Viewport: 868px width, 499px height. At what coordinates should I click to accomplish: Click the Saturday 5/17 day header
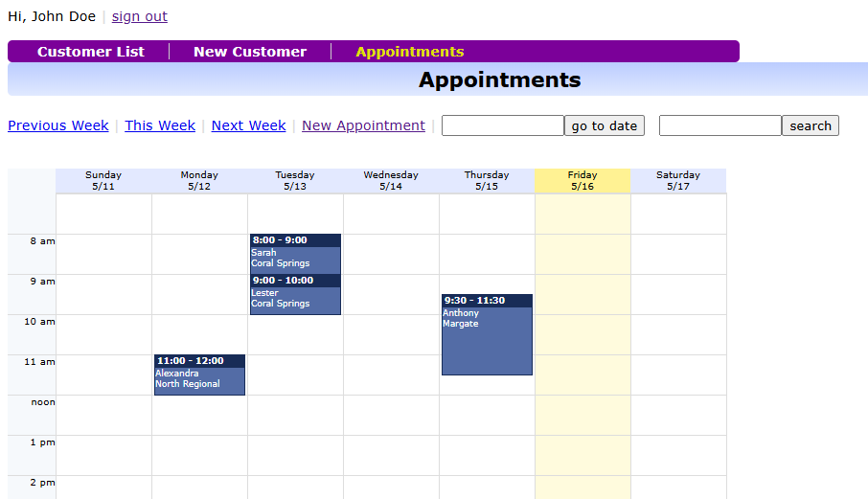[678, 181]
